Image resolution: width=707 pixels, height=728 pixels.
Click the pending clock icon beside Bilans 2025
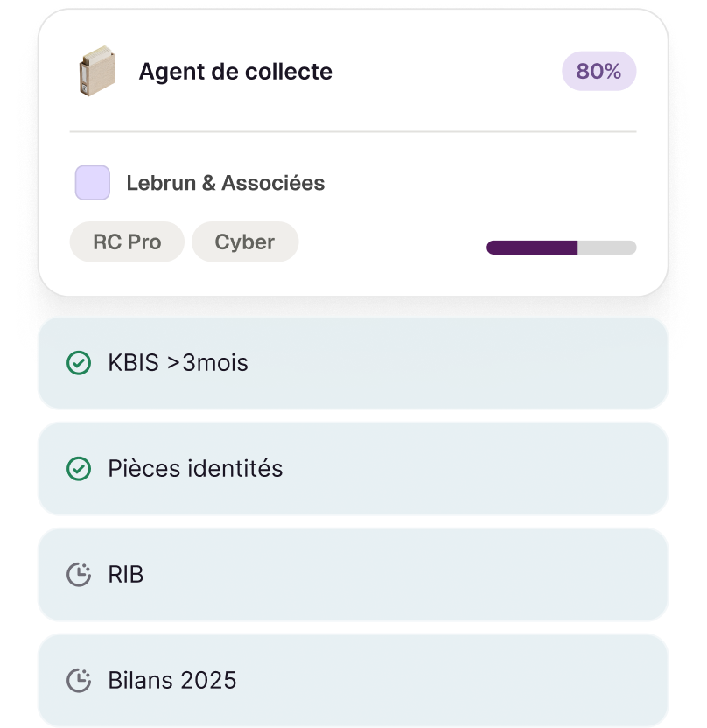pyautogui.click(x=79, y=680)
